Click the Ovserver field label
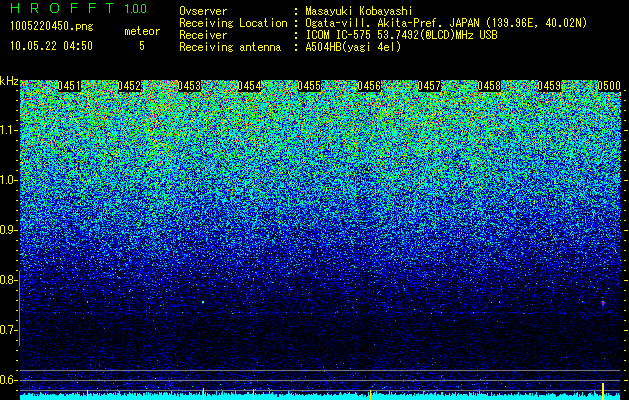The height and width of the screenshot is (400, 629). pyautogui.click(x=203, y=11)
